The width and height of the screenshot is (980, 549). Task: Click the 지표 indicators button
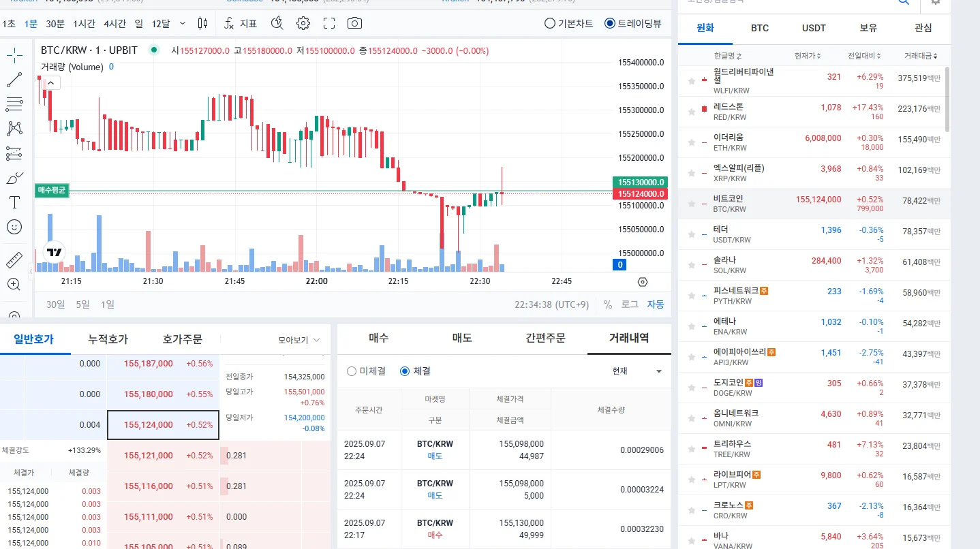click(241, 23)
